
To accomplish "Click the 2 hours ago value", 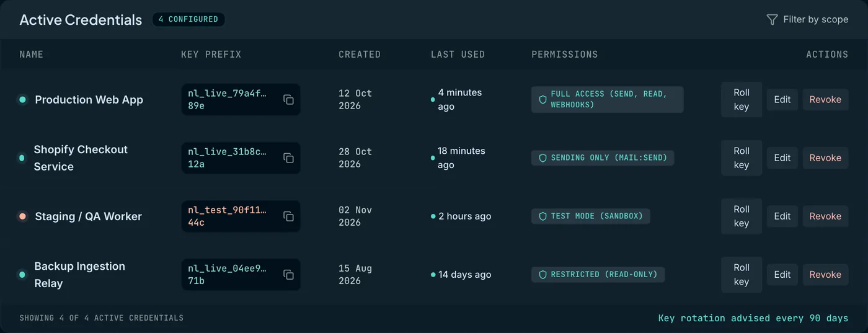I will (x=465, y=216).
